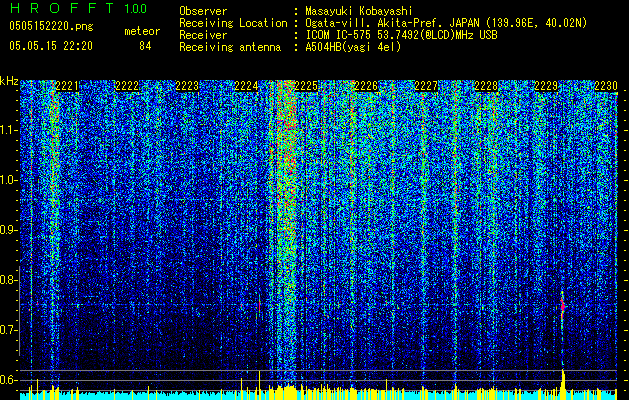
Task: Click the magenta meteor echo near 2229
Action: point(562,307)
